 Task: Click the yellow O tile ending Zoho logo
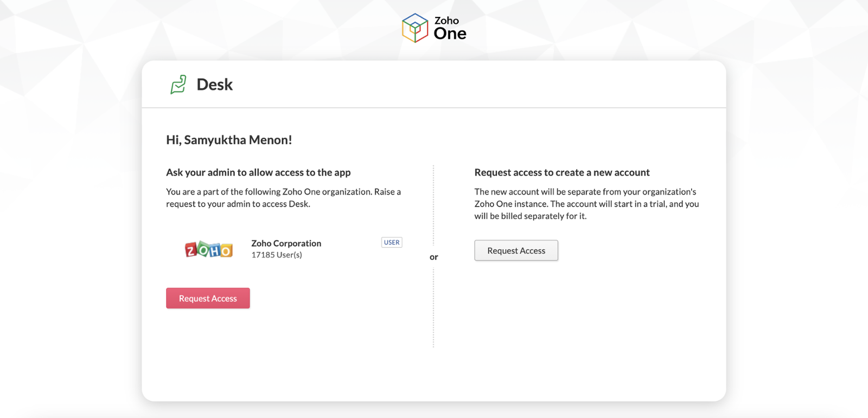(226, 250)
